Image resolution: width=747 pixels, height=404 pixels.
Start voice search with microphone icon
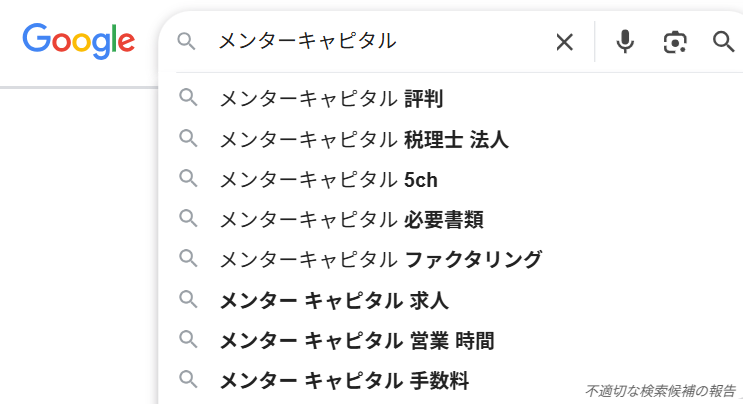[625, 41]
